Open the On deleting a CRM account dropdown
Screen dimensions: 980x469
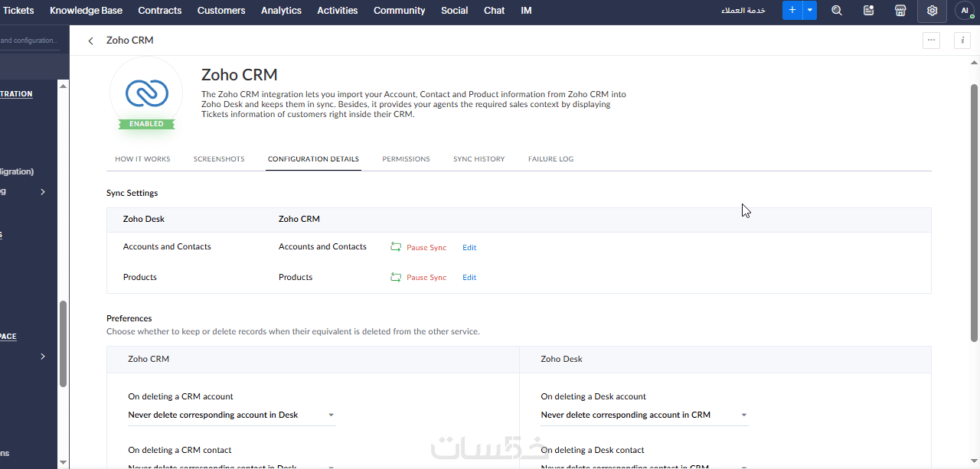point(231,415)
